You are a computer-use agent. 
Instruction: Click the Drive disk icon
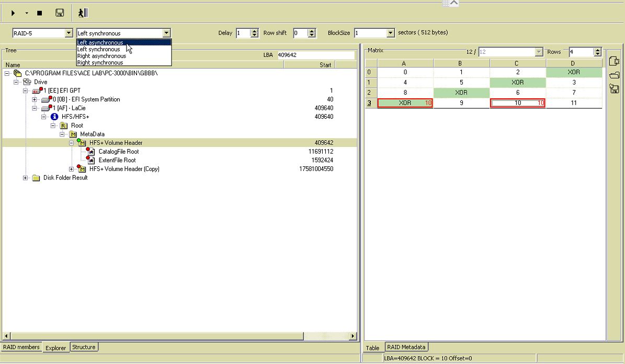point(27,82)
